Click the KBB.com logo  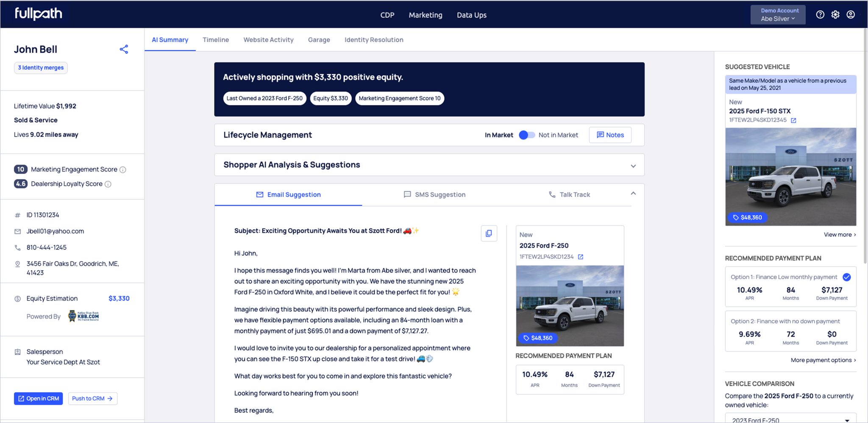(x=84, y=316)
